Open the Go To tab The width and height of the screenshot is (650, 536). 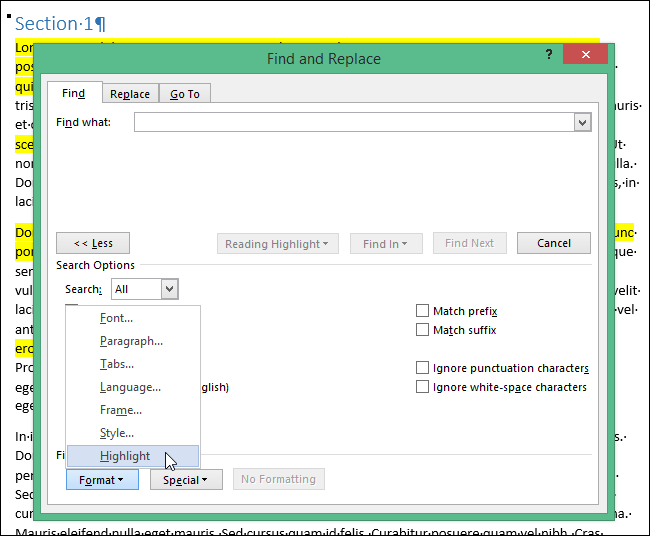[x=185, y=94]
